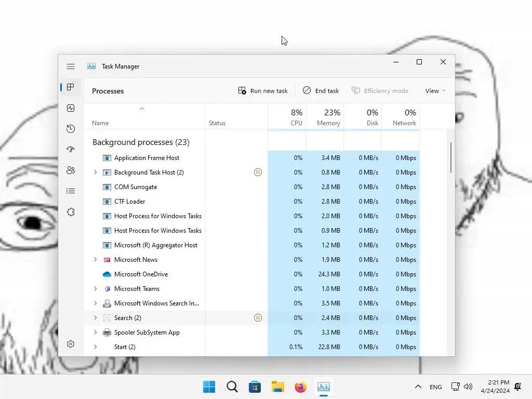Open the View dropdown menu
Viewport: 532px width, 399px height.
click(435, 91)
